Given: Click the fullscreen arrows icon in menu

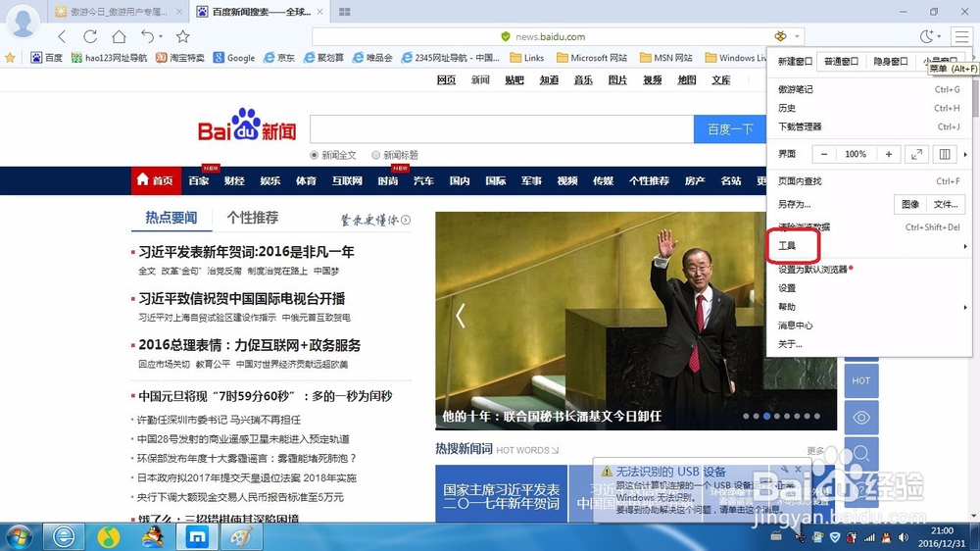Looking at the screenshot, I should [x=916, y=155].
